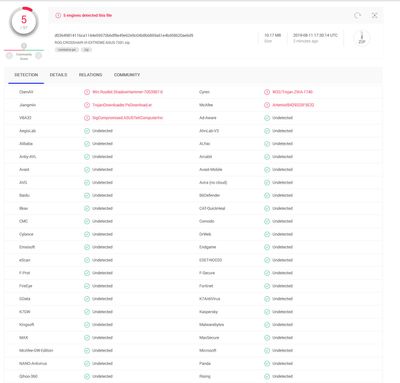The image size is (400, 383).
Task: Click the green check icon for Microsoft
Action: (x=267, y=350)
